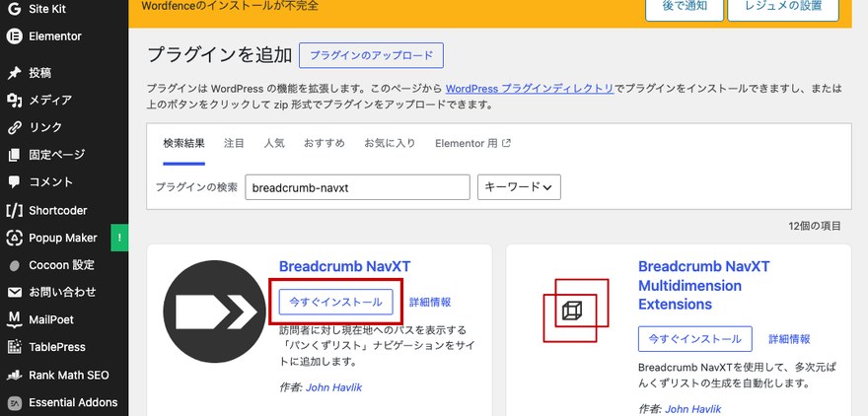Viewport: 868px width, 416px height.
Task: Click the Rank Math SEO icon
Action: [x=15, y=375]
